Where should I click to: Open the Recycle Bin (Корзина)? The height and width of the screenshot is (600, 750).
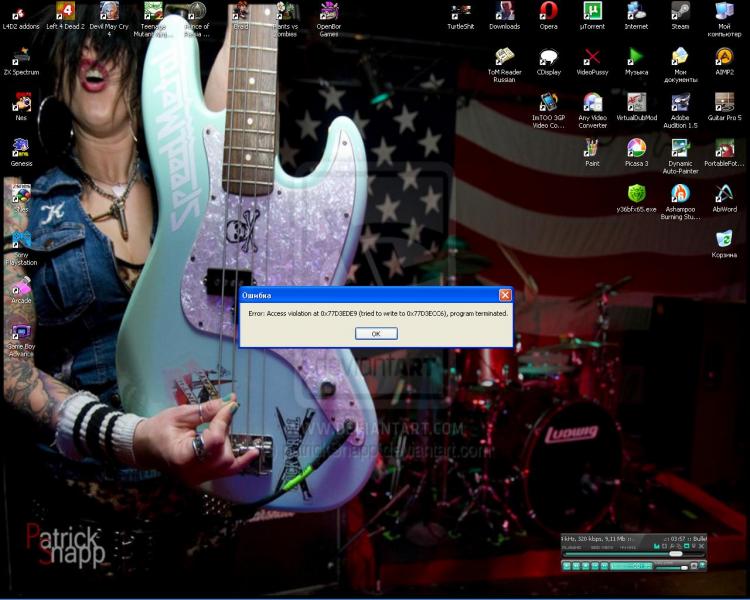pyautogui.click(x=724, y=239)
